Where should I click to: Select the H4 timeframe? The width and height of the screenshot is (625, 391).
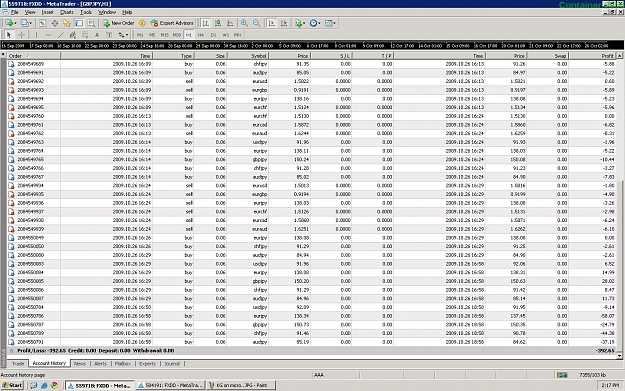click(200, 35)
